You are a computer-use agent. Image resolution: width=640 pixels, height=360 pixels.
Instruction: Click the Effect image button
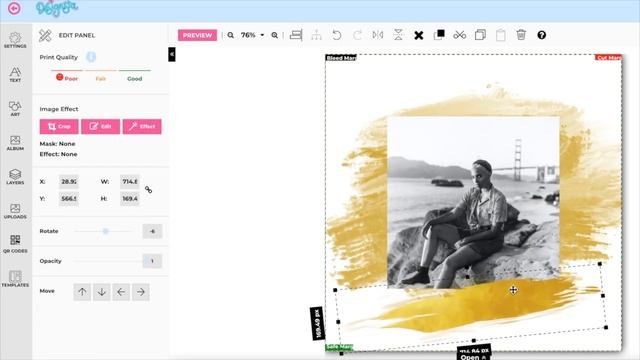(142, 127)
